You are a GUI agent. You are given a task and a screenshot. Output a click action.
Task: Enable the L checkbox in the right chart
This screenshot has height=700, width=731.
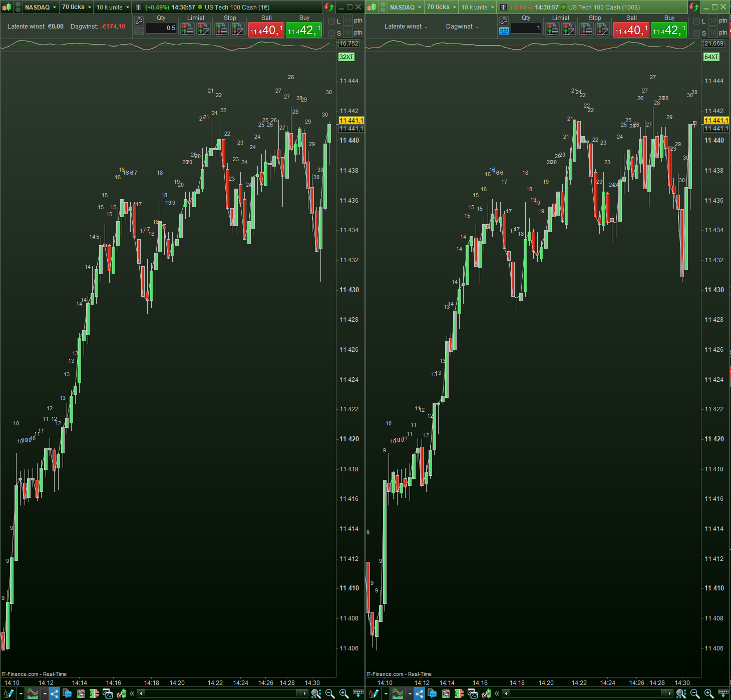(x=696, y=21)
